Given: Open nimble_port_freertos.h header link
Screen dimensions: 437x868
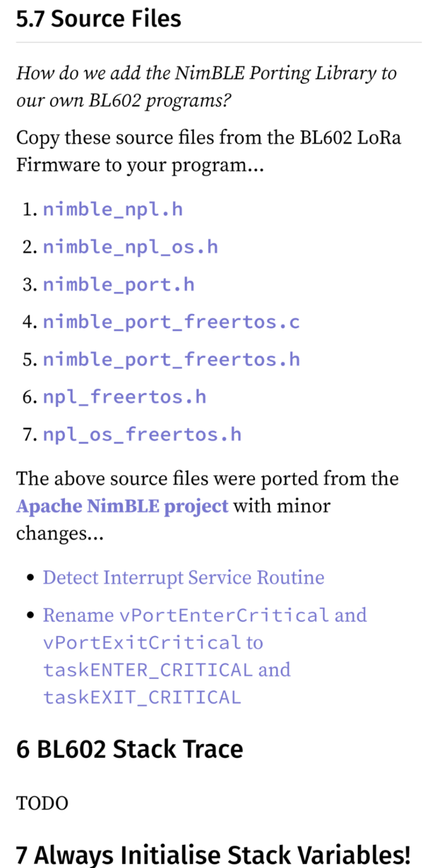Looking at the screenshot, I should [x=171, y=359].
